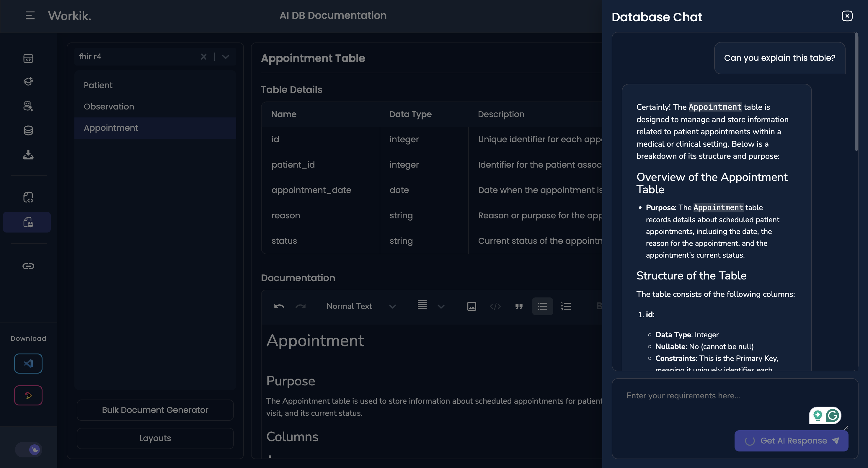Select the Name column header

pos(284,114)
